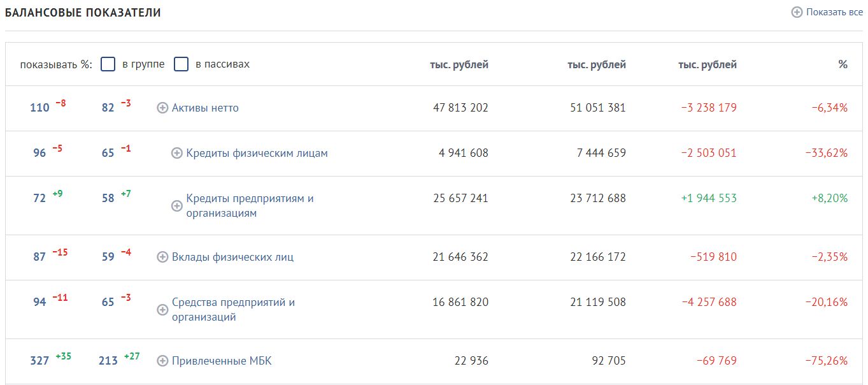
Task: Select value 21 119 508
Action: (x=598, y=302)
